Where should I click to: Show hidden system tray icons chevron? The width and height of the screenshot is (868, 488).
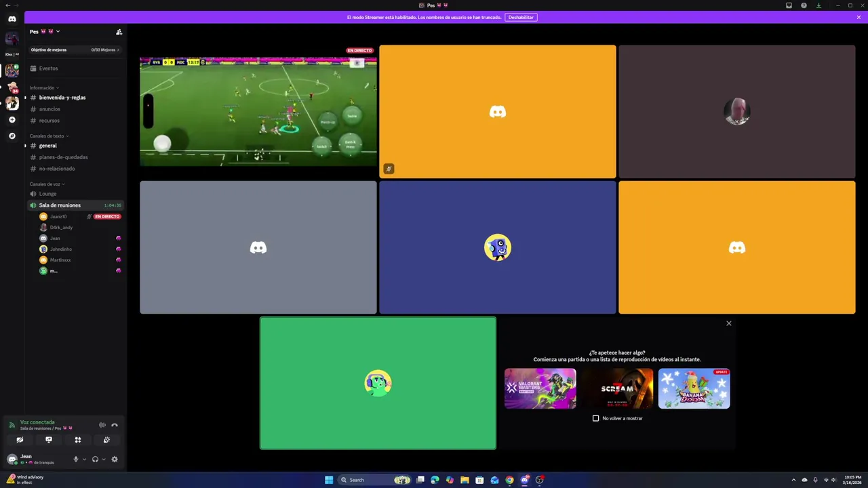pos(794,480)
